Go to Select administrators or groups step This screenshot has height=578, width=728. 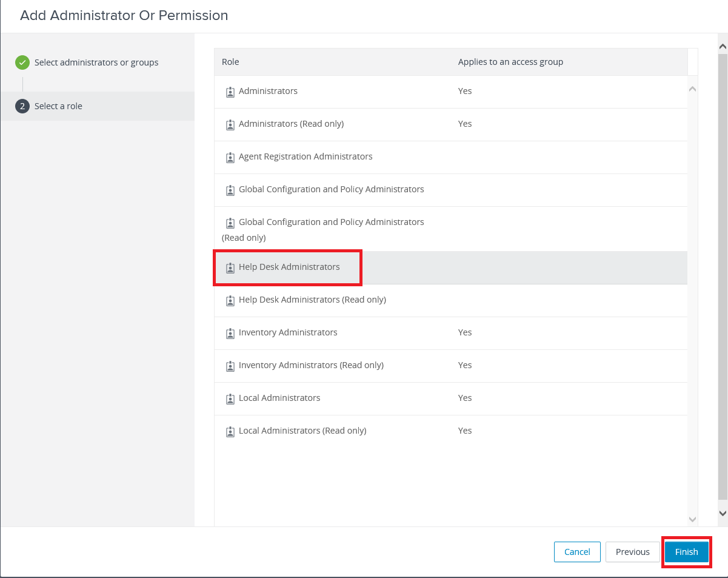point(96,62)
